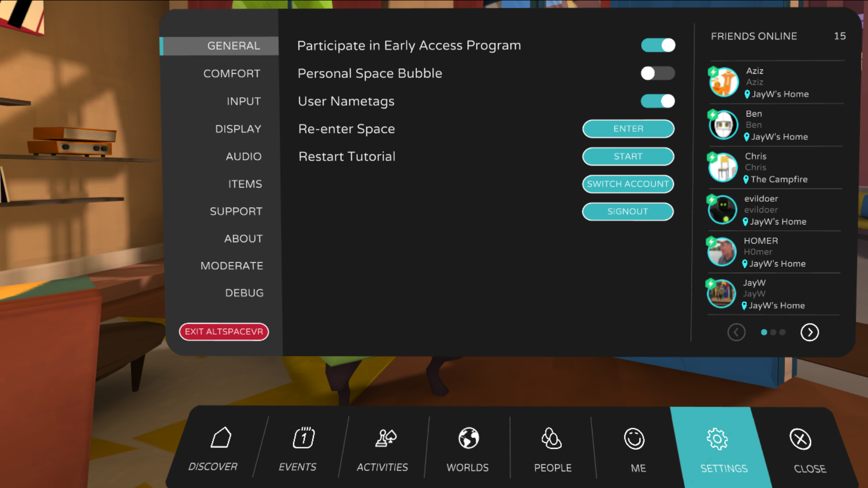Click the 'Restart Tutorial' label
This screenshot has height=488, width=868.
(347, 157)
